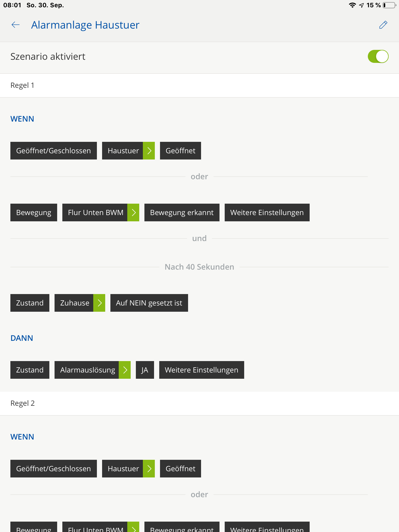The image size is (399, 532).
Task: Tap the battery indicator in status bar
Action: point(389,5)
